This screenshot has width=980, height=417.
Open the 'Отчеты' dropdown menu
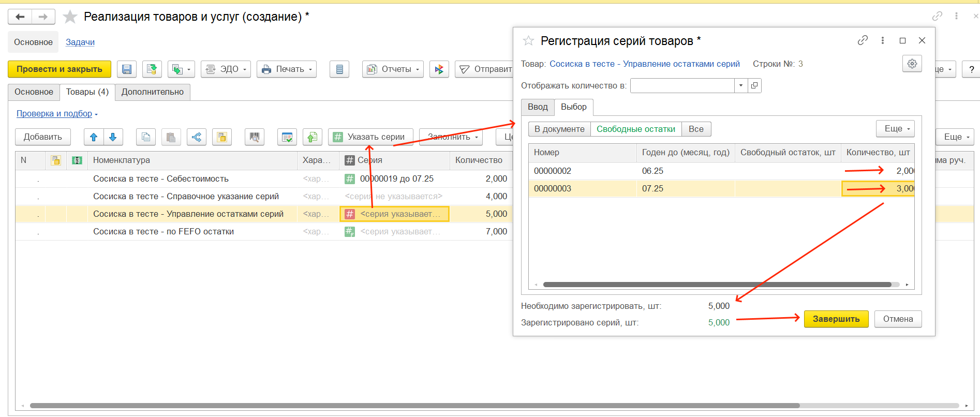click(393, 69)
